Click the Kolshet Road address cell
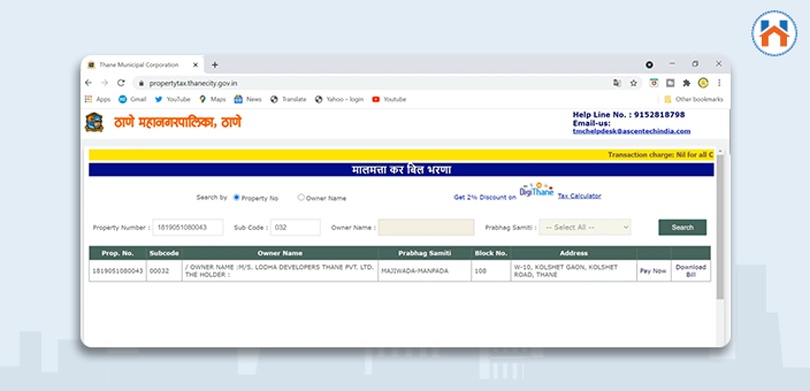810x391 pixels. coord(573,271)
